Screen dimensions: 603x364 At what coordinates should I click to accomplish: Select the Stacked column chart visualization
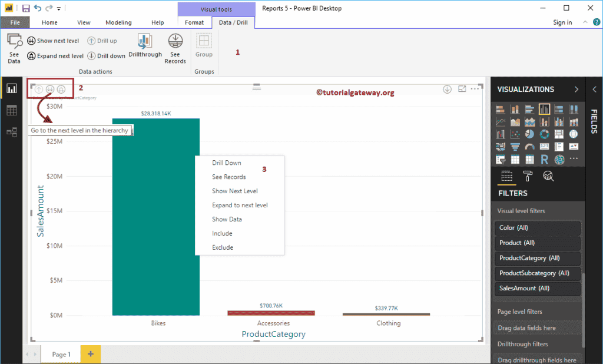coord(515,110)
